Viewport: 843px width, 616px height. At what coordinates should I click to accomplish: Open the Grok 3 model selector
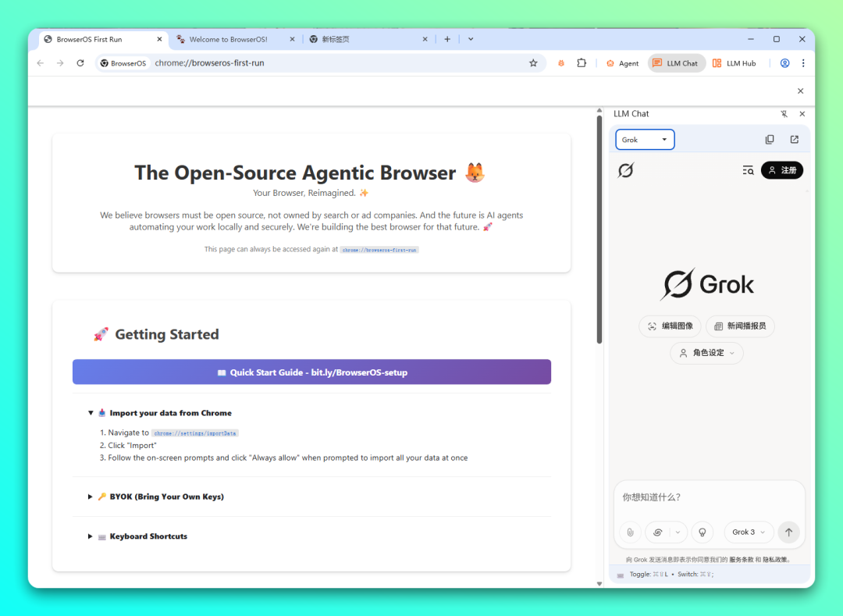click(x=749, y=532)
